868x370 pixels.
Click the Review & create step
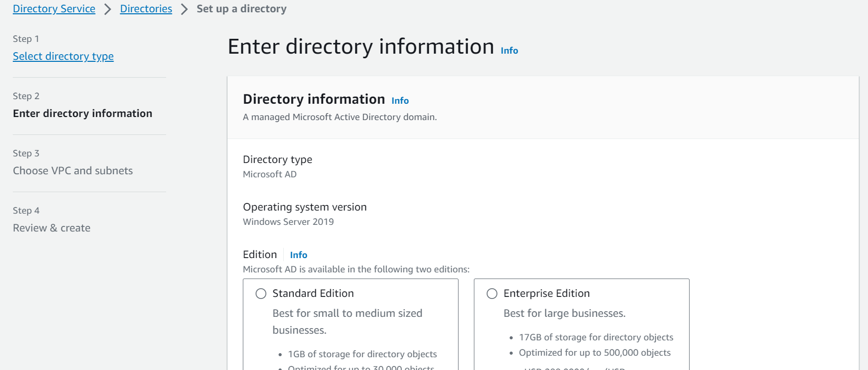coord(52,228)
